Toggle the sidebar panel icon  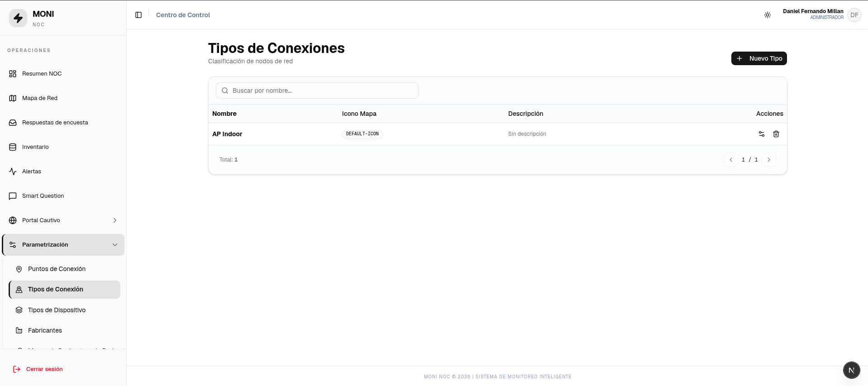point(138,15)
